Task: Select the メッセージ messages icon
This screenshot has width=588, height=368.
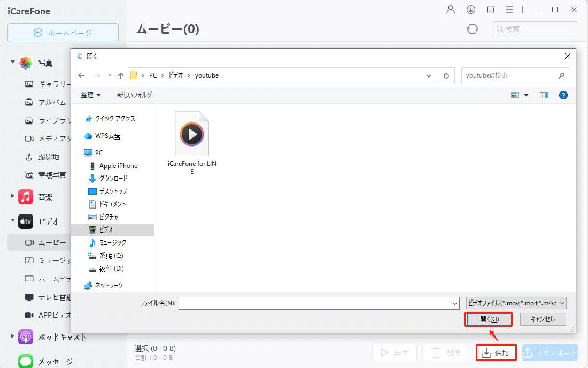Action: tap(26, 361)
